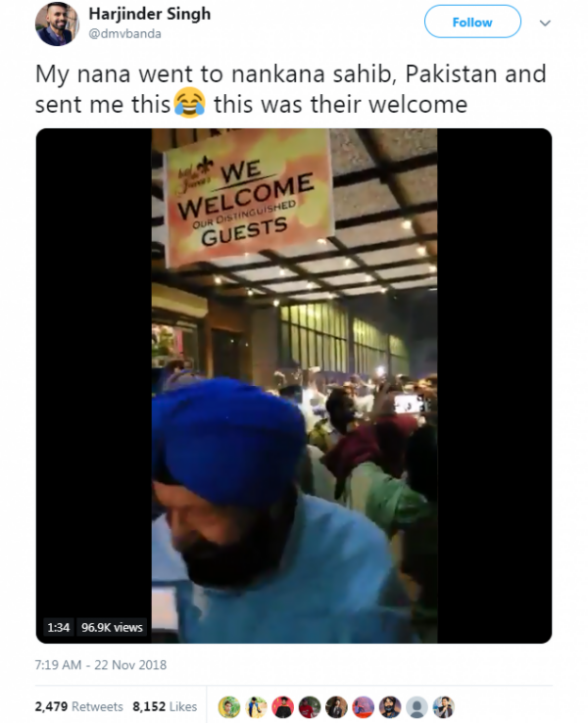Click the 1:34 duration label on the video
The width and height of the screenshot is (588, 723).
tap(58, 627)
